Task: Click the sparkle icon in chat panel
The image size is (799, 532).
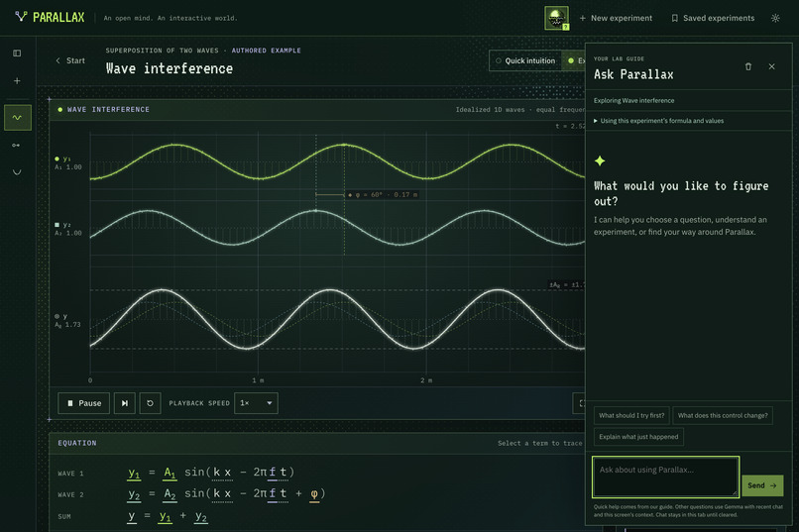Action: [x=600, y=160]
